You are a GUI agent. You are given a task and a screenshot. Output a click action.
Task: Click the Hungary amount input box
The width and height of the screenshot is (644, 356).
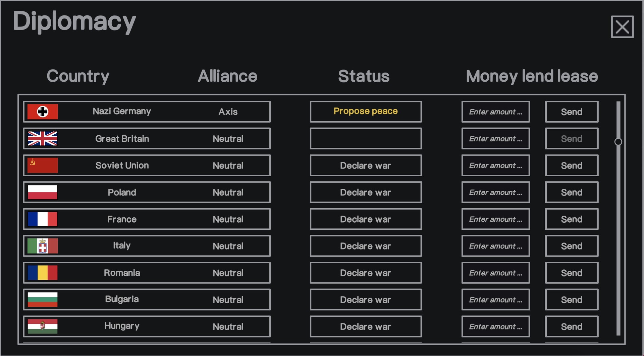point(495,326)
